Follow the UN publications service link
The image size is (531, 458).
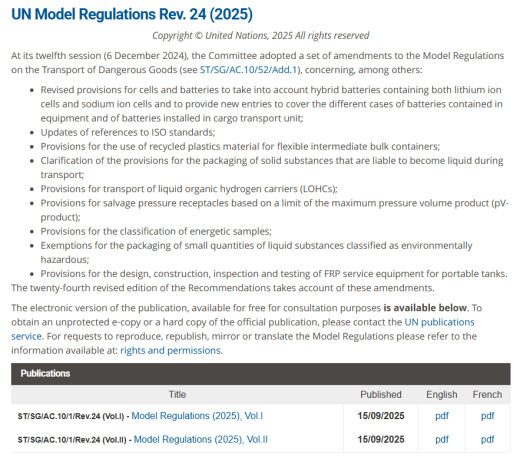[439, 322]
